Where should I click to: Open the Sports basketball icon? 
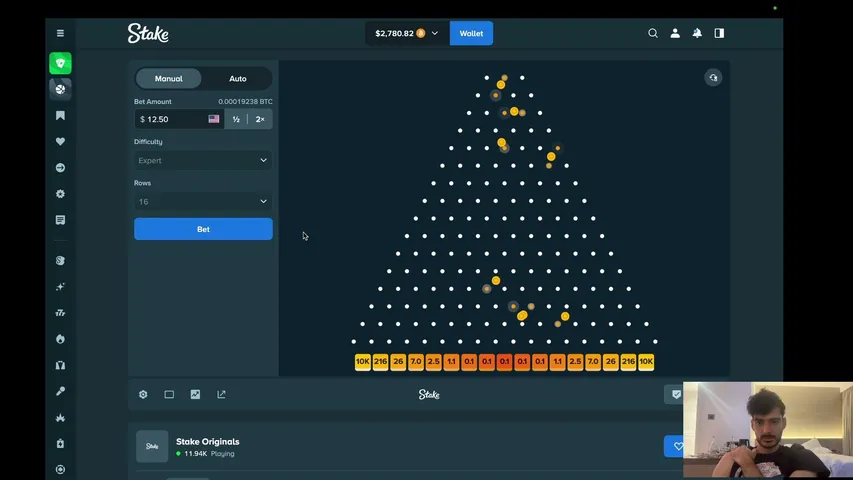pyautogui.click(x=60, y=89)
